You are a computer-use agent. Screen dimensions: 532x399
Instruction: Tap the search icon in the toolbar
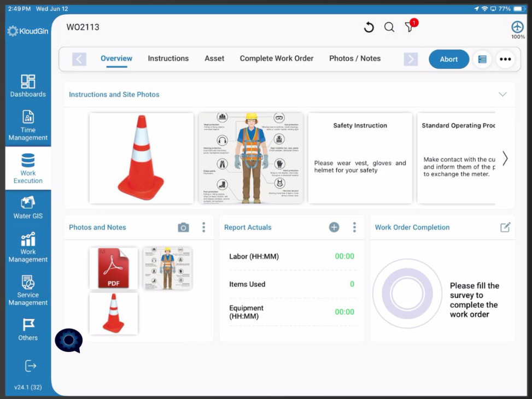coord(389,26)
